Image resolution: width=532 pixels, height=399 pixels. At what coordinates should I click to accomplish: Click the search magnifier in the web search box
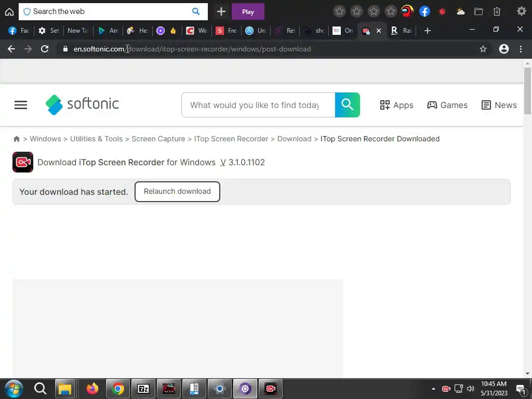click(x=196, y=11)
